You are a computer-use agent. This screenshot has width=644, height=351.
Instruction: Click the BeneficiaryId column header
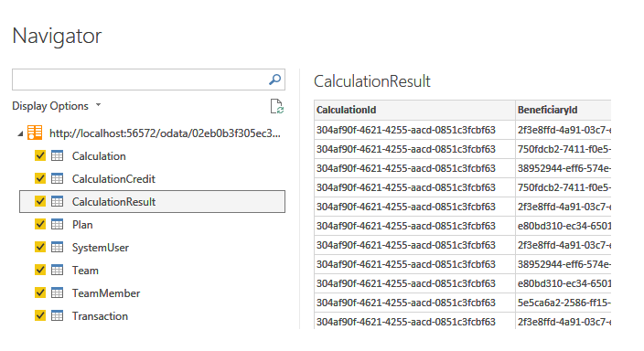pyautogui.click(x=563, y=110)
